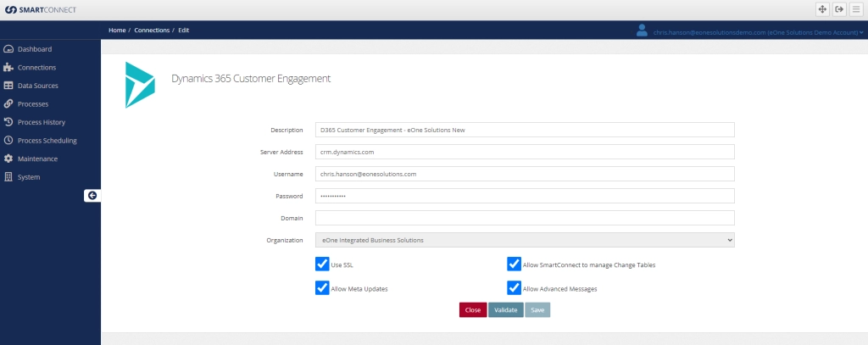
Task: Click the Server Address input field
Action: point(525,152)
